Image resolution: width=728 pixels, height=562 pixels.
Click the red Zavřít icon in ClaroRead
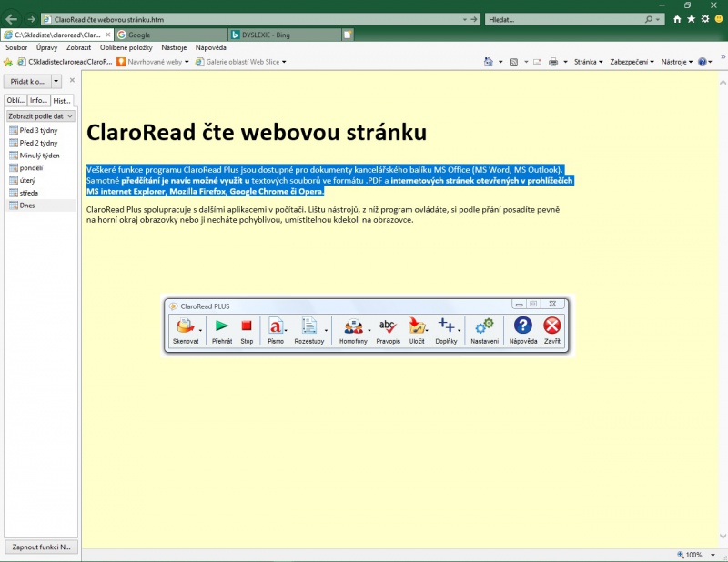tap(552, 326)
